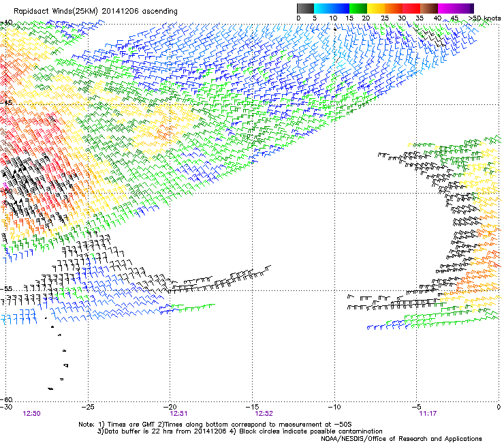The image size is (504, 443).
Task: Click the '-10' longitude axis label
Action: (x=334, y=407)
